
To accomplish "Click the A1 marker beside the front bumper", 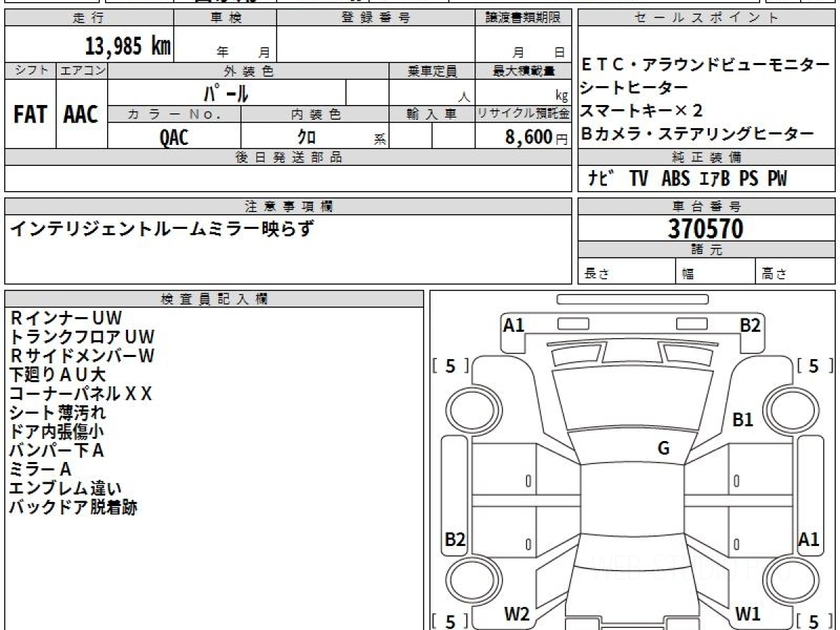I will pyautogui.click(x=514, y=325).
